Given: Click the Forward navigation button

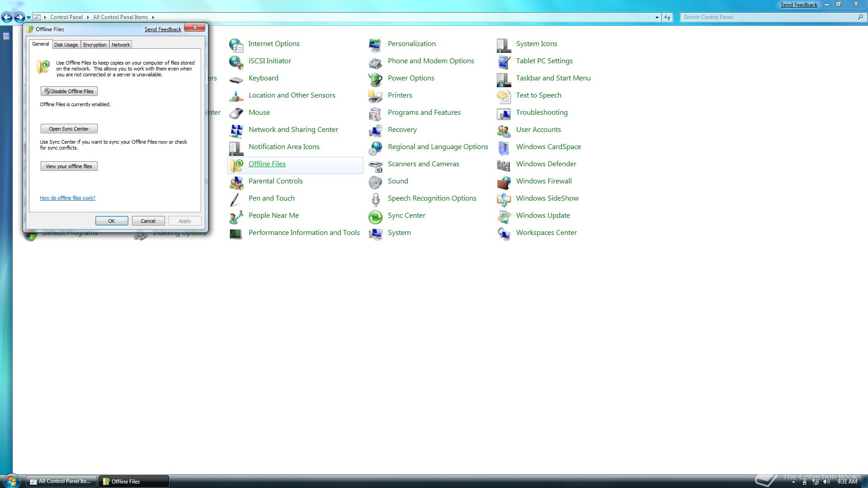Looking at the screenshot, I should tap(19, 17).
